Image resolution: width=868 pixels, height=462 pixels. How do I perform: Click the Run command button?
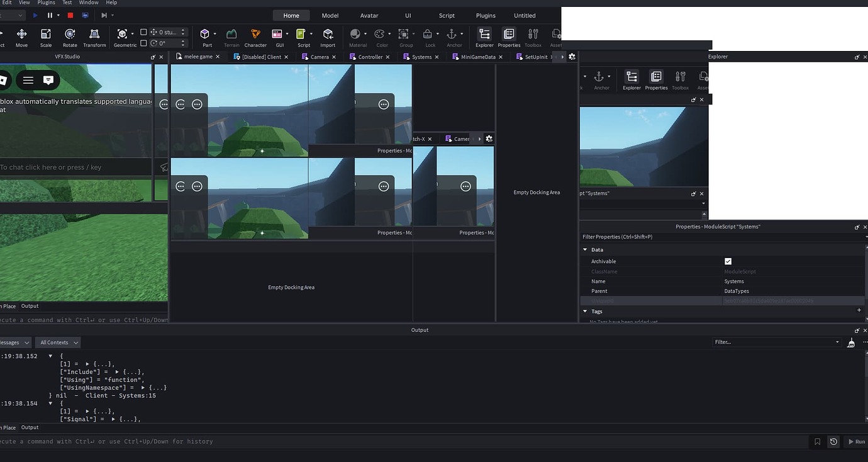click(855, 442)
